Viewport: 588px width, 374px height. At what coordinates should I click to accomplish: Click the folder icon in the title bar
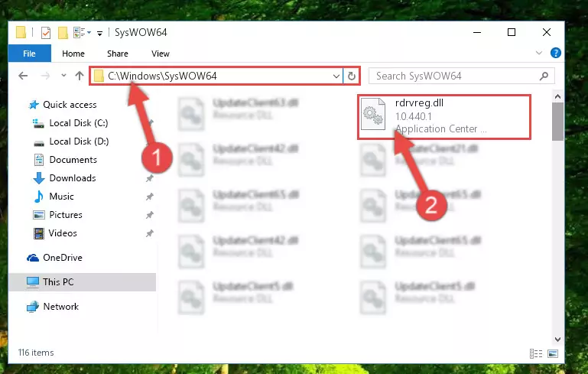click(21, 32)
